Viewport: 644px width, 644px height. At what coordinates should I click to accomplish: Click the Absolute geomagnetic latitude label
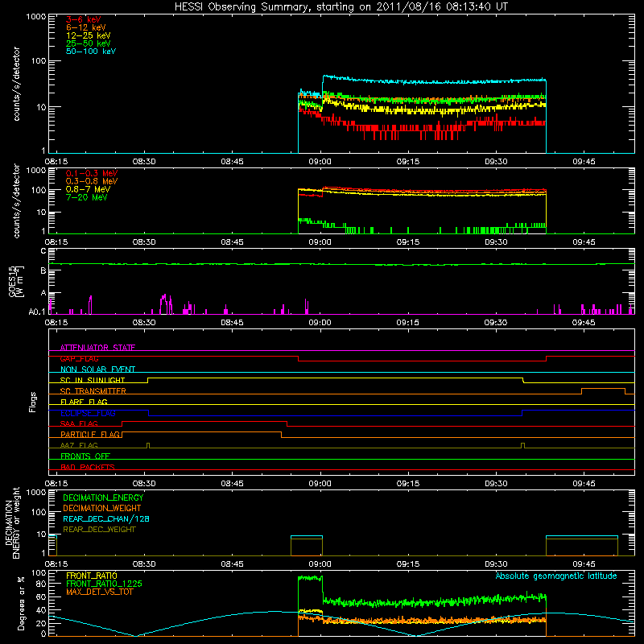tap(556, 576)
